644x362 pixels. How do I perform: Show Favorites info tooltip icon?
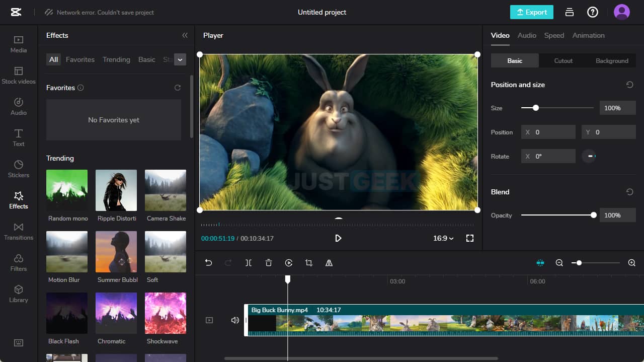(x=80, y=88)
